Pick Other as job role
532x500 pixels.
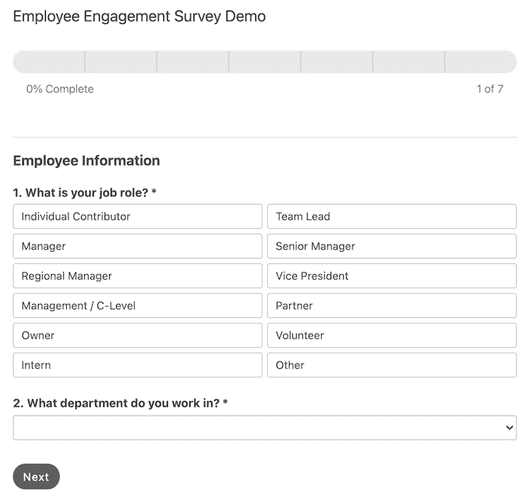[392, 365]
